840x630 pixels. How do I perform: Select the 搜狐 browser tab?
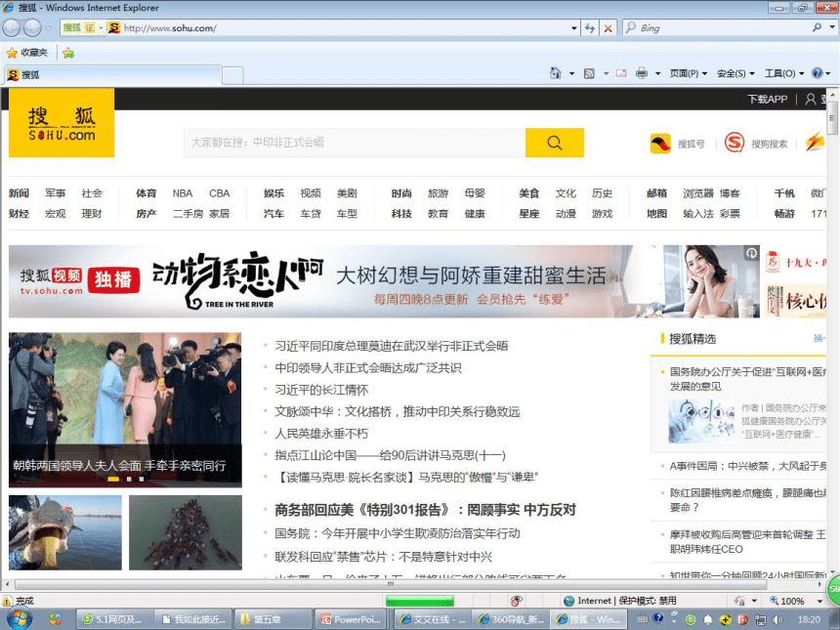[x=113, y=74]
